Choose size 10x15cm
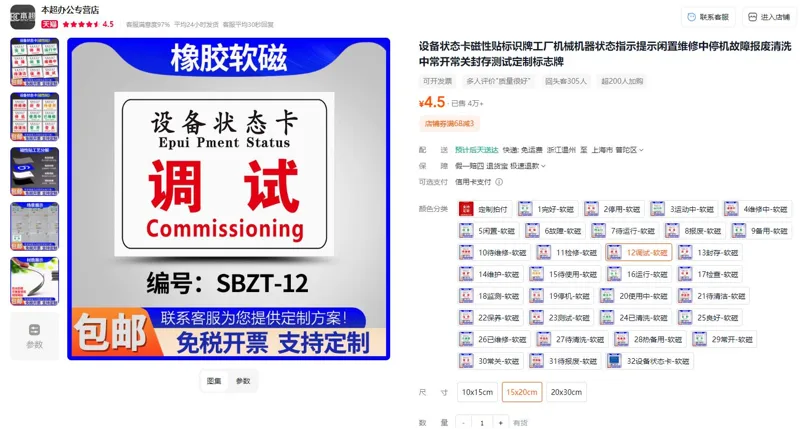 click(477, 392)
